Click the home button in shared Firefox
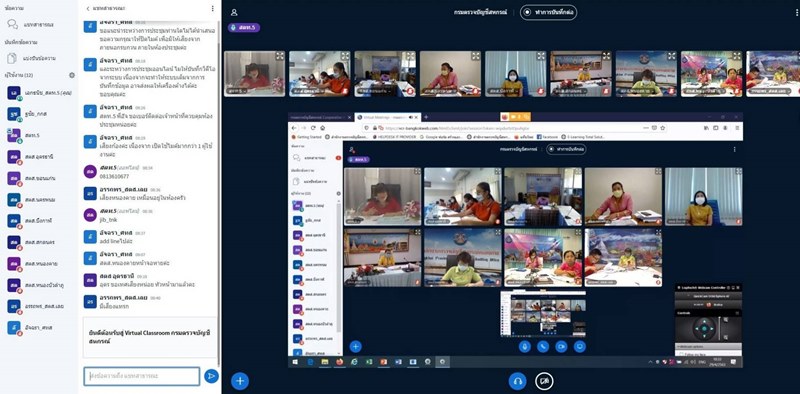The image size is (800, 394). [x=322, y=128]
